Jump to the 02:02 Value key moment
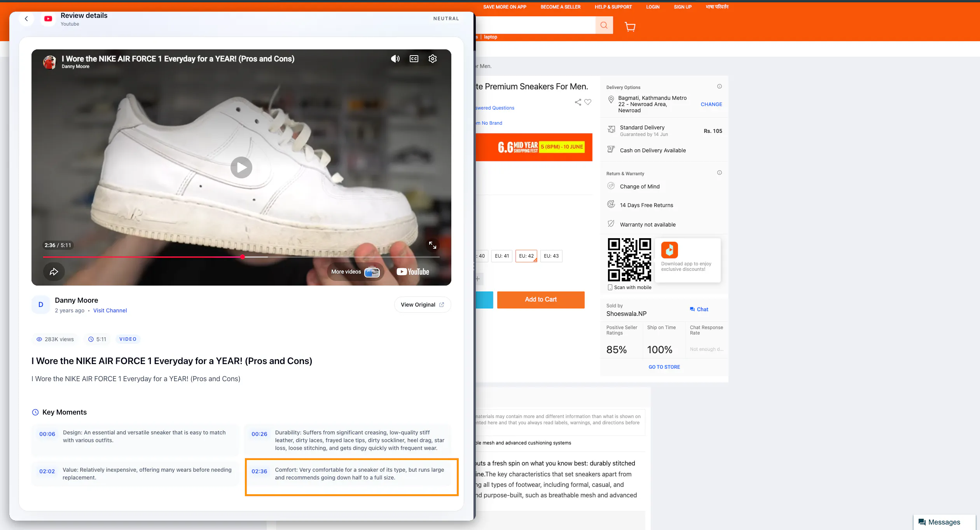Viewport: 980px width, 530px height. 135,473
